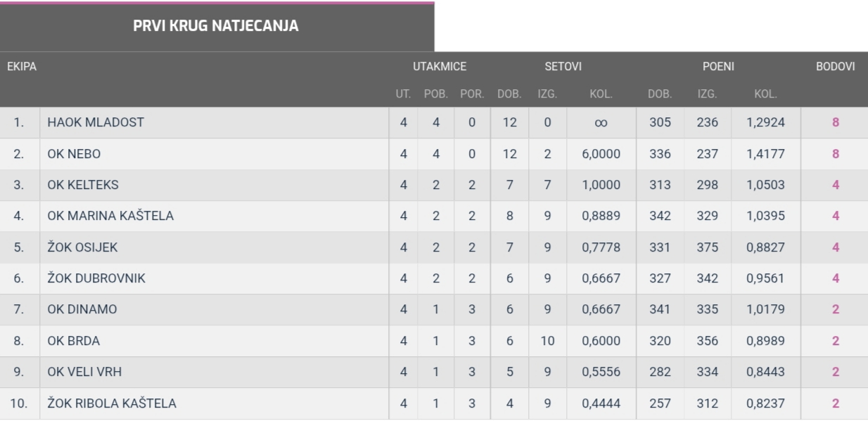Open the ŽOK OSIJEK team entry
The image size is (868, 421).
click(82, 247)
